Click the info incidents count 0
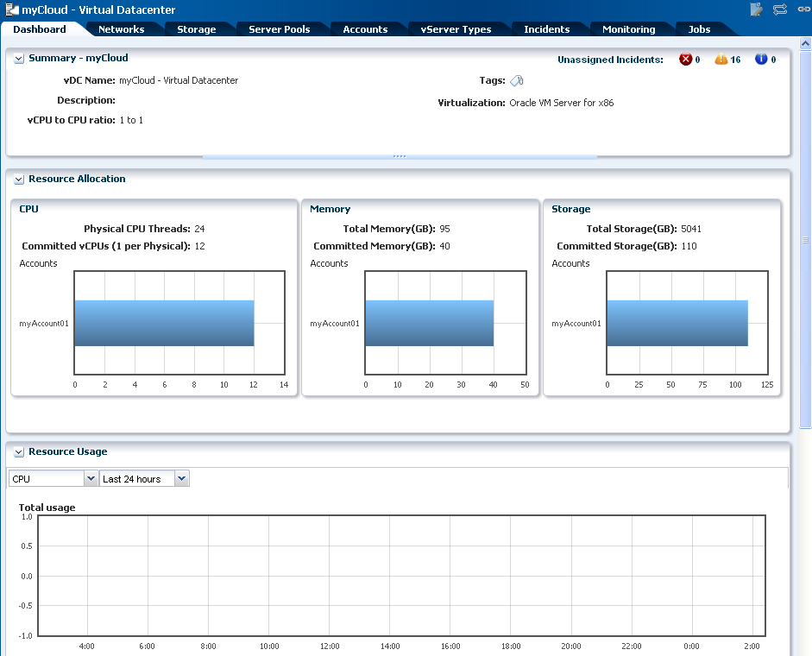The width and height of the screenshot is (812, 656). pyautogui.click(x=773, y=60)
